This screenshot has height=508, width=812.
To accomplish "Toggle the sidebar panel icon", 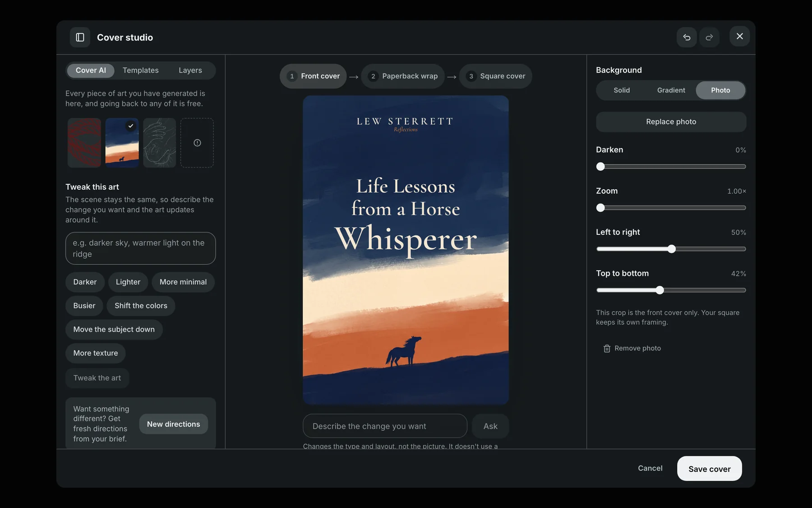I will (x=80, y=37).
